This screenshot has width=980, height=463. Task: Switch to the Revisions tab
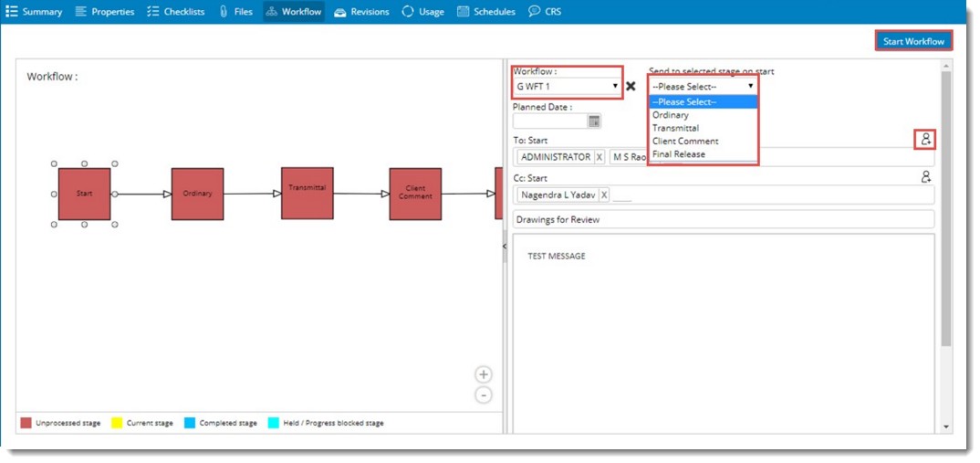pyautogui.click(x=361, y=12)
